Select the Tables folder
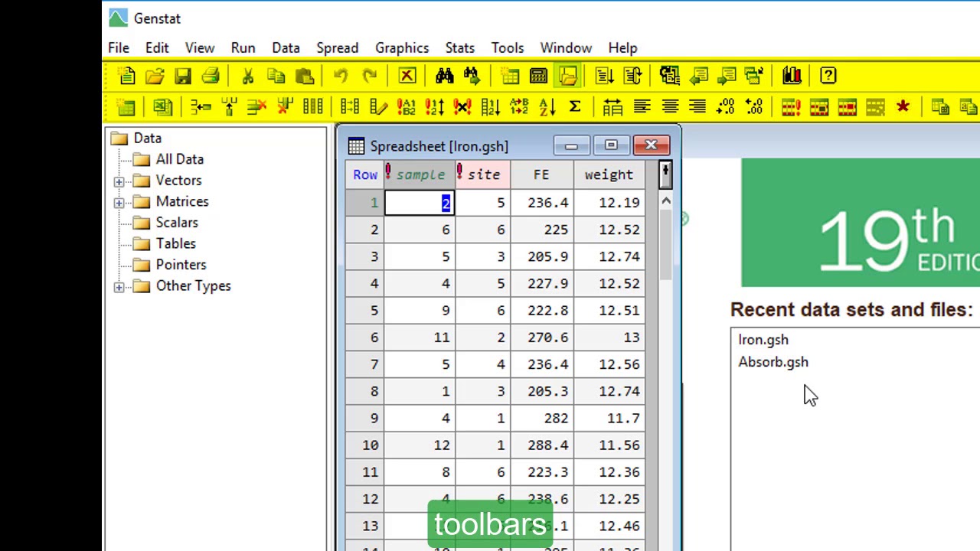980x551 pixels. tap(175, 243)
